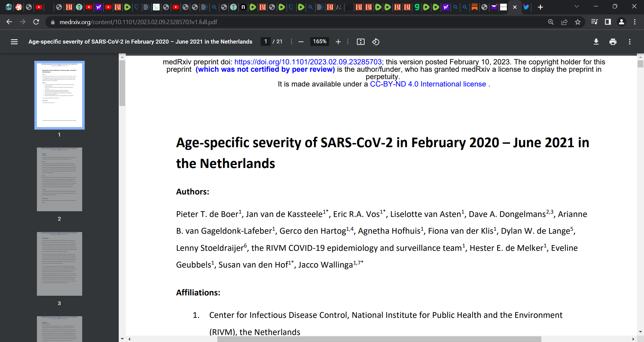Open the Chrome three-dot menu

click(635, 22)
